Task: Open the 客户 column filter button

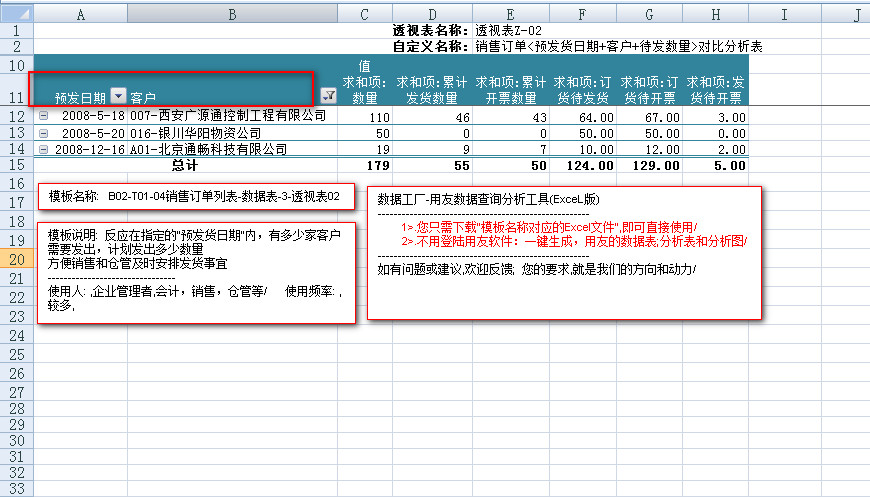Action: pos(328,96)
